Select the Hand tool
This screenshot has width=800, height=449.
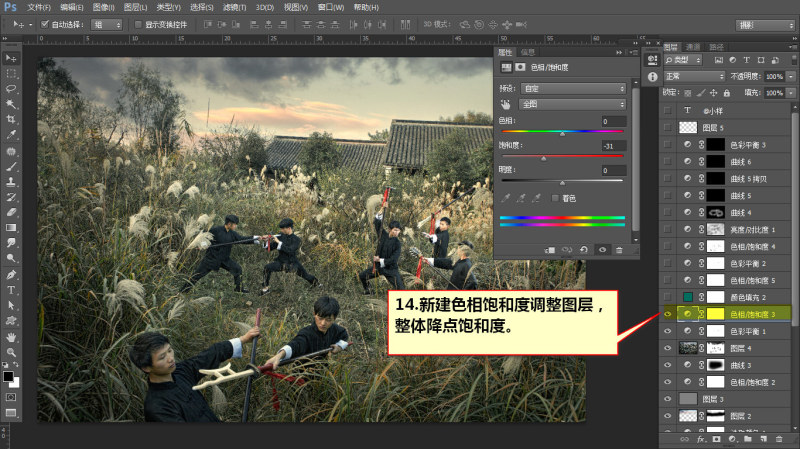(11, 337)
